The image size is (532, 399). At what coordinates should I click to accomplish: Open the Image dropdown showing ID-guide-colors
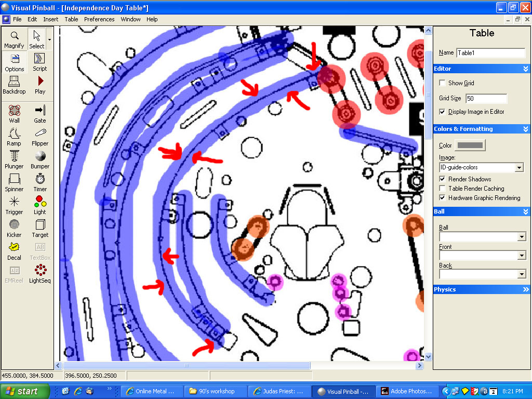tap(518, 168)
